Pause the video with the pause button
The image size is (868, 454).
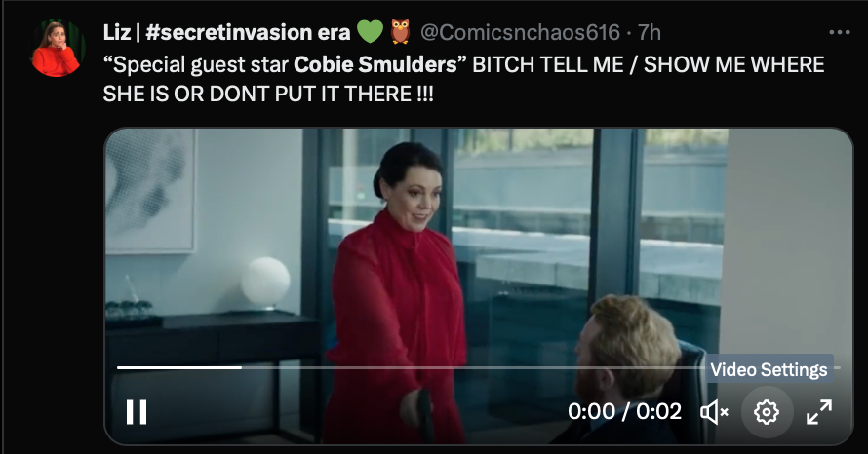click(x=137, y=412)
